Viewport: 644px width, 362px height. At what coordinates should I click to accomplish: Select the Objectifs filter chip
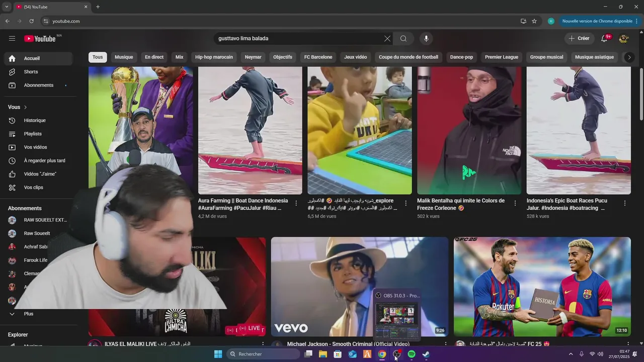tap(283, 57)
